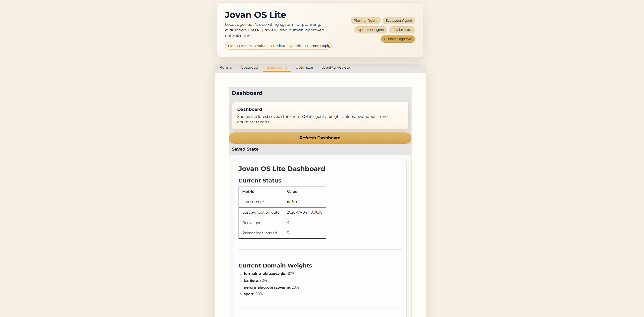Click the Planner Agent badge
The image size is (644, 317).
(365, 21)
